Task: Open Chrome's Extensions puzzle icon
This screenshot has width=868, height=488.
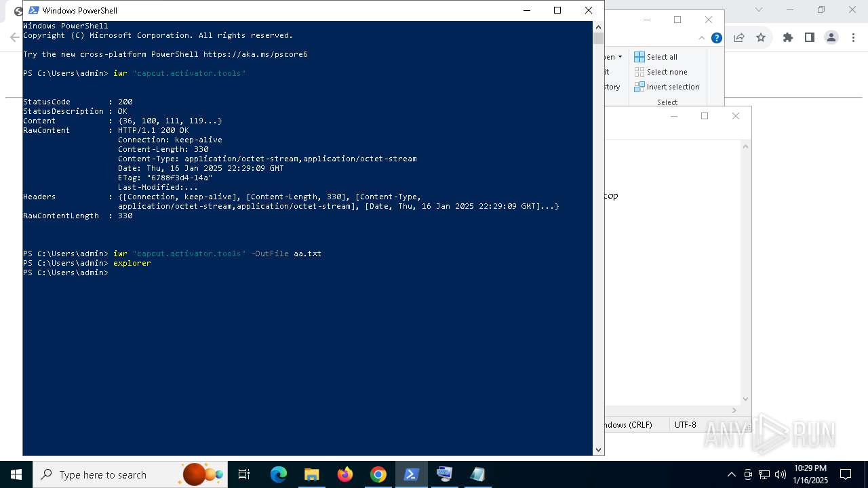Action: [788, 38]
